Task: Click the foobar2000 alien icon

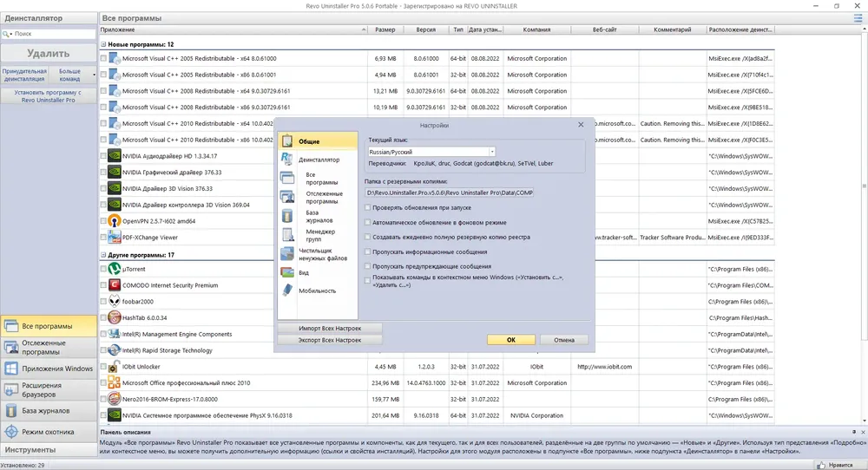Action: (x=115, y=302)
